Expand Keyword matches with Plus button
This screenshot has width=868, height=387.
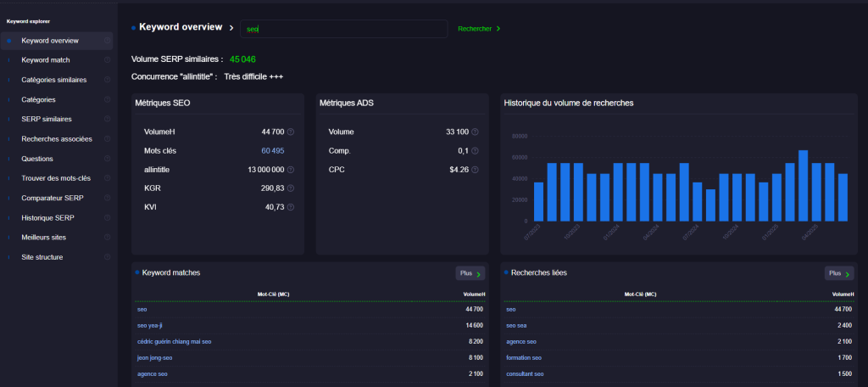point(470,273)
